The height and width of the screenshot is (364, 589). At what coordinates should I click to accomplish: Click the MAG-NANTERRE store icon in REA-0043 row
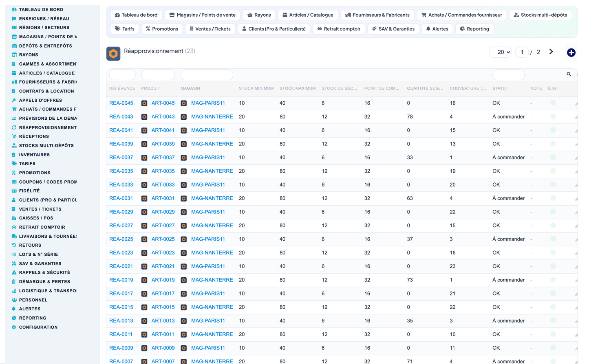click(184, 117)
